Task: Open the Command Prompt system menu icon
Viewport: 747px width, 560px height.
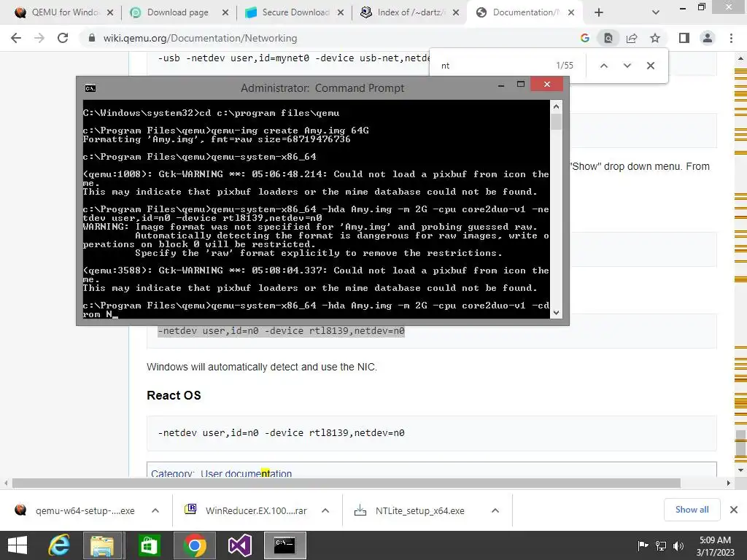Action: click(x=90, y=88)
